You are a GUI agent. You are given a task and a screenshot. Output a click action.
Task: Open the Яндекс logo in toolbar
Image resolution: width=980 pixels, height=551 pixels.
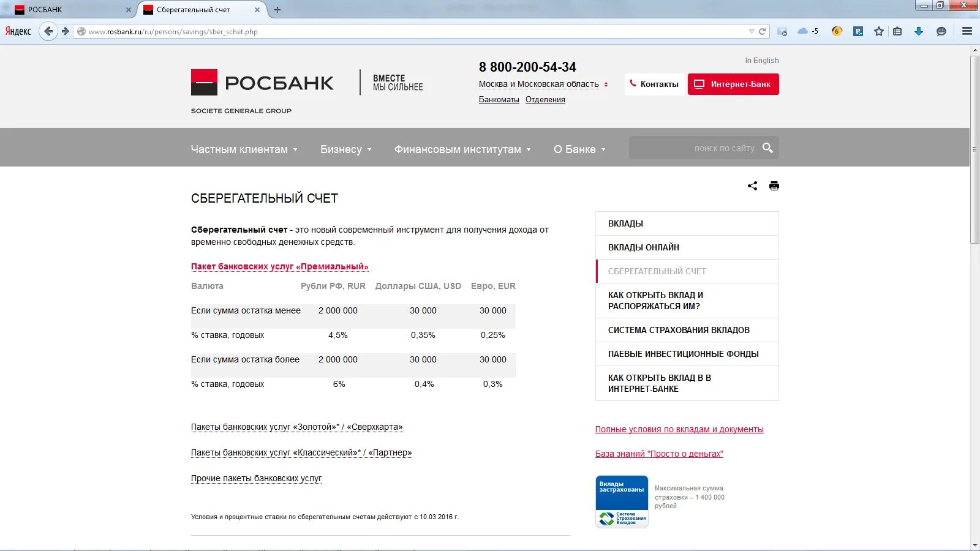18,31
